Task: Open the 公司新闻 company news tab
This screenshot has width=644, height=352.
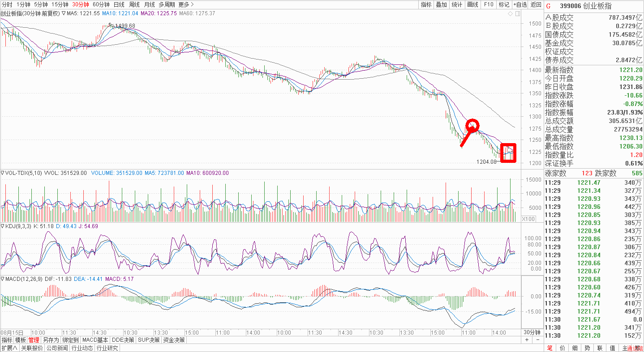Action: click(57, 348)
